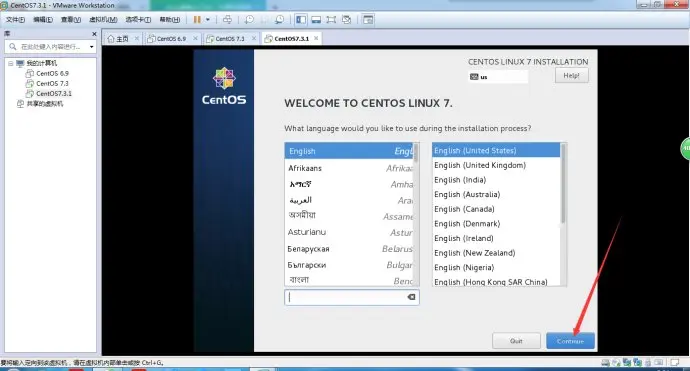Select Afrikaans in the language list
The image size is (690, 371).
click(349, 168)
